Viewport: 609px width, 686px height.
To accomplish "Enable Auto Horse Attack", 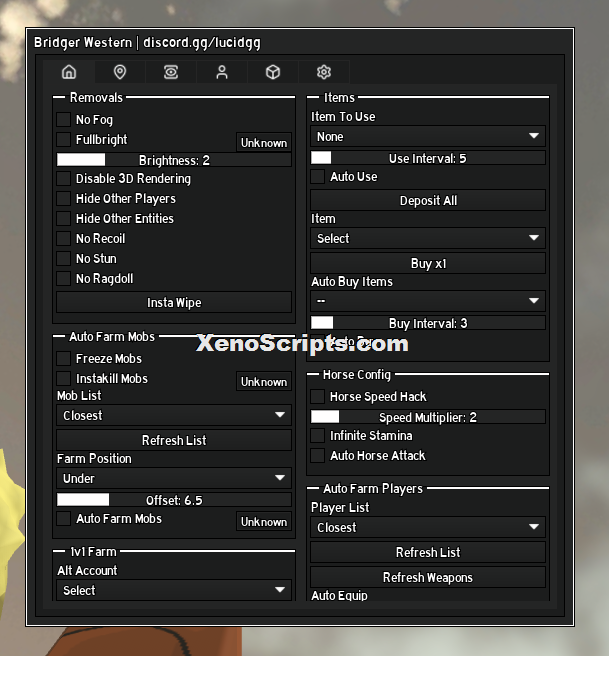I will pos(317,455).
